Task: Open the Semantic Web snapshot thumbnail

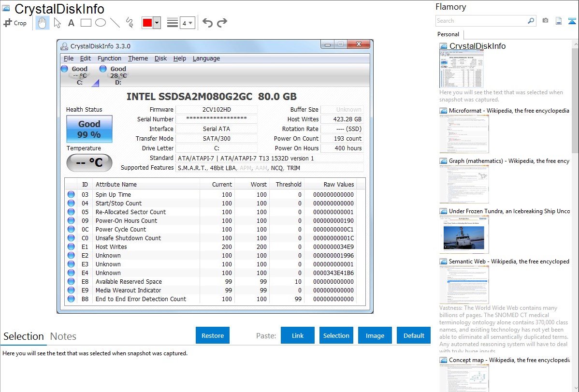Action: coord(464,285)
